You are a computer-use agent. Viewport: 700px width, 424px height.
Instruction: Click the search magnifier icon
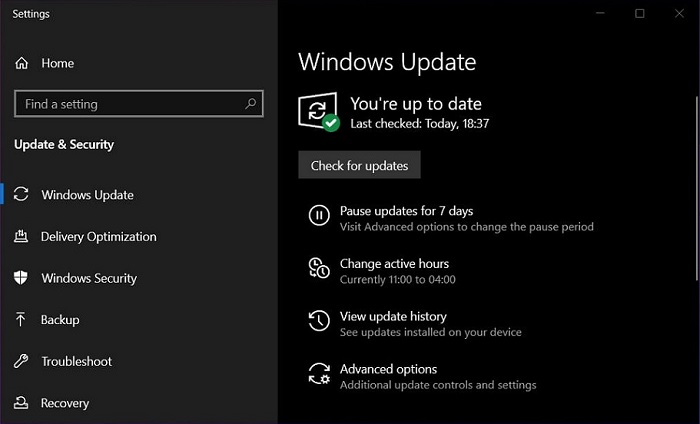[250, 104]
